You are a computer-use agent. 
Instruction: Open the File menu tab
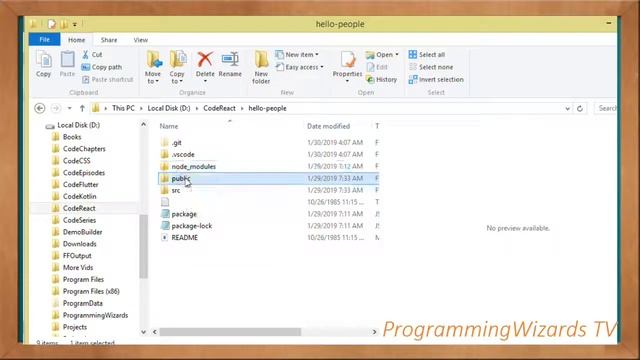[44, 40]
